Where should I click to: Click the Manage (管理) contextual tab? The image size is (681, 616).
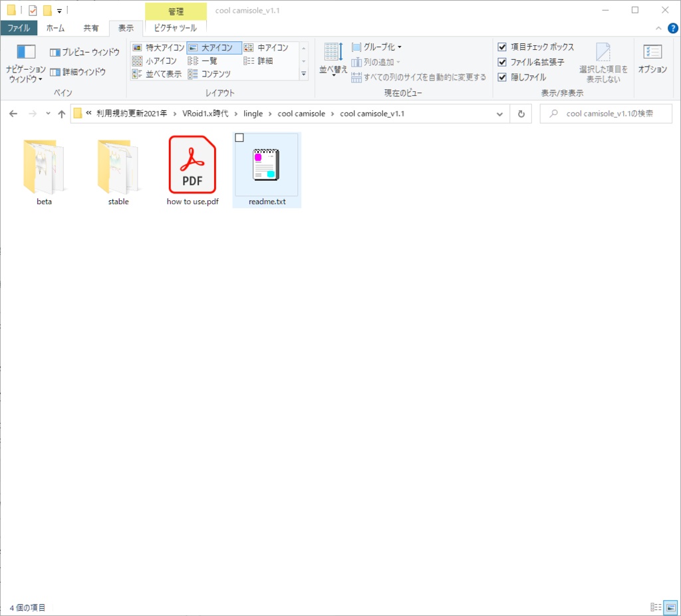pos(176,11)
